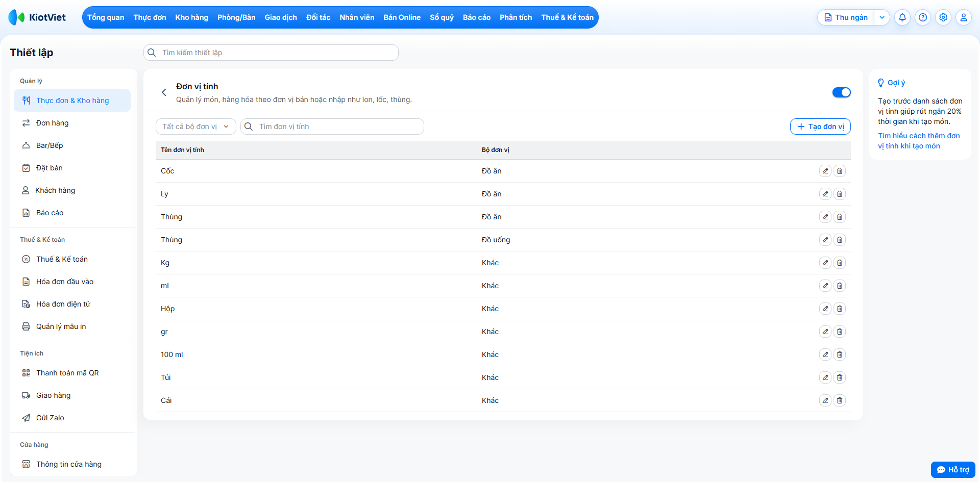
Task: Delete the Ly unit row
Action: coord(840,194)
